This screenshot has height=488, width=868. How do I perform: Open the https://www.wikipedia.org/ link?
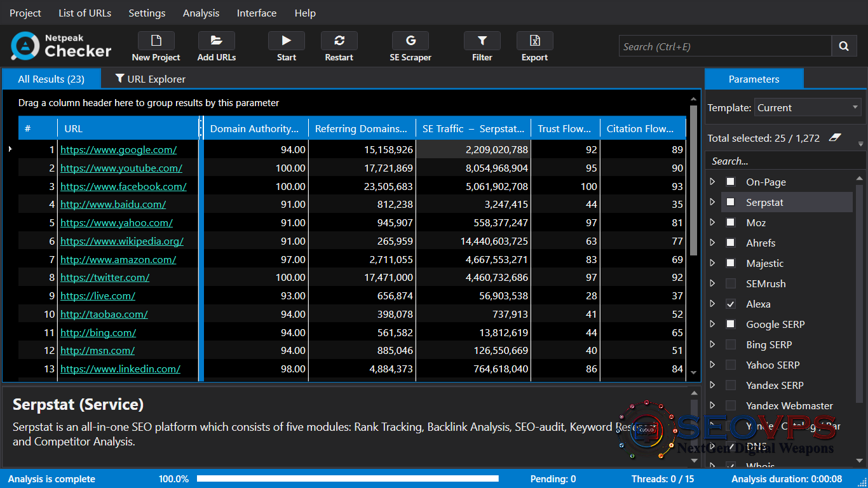(122, 241)
